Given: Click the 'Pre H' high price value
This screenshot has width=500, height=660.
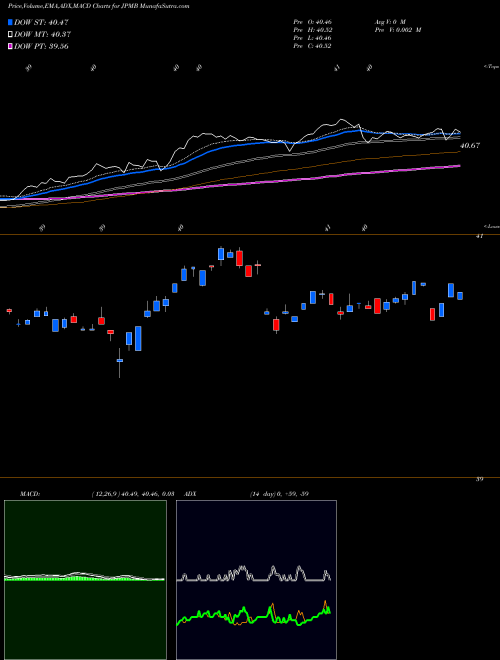Looking at the screenshot, I should point(312,30).
